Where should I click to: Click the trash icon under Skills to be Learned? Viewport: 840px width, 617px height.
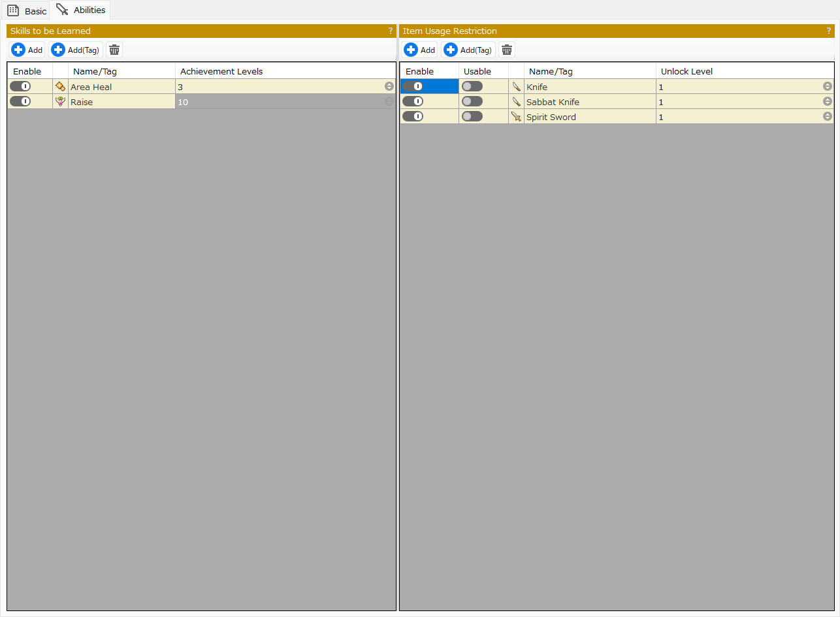pyautogui.click(x=114, y=50)
